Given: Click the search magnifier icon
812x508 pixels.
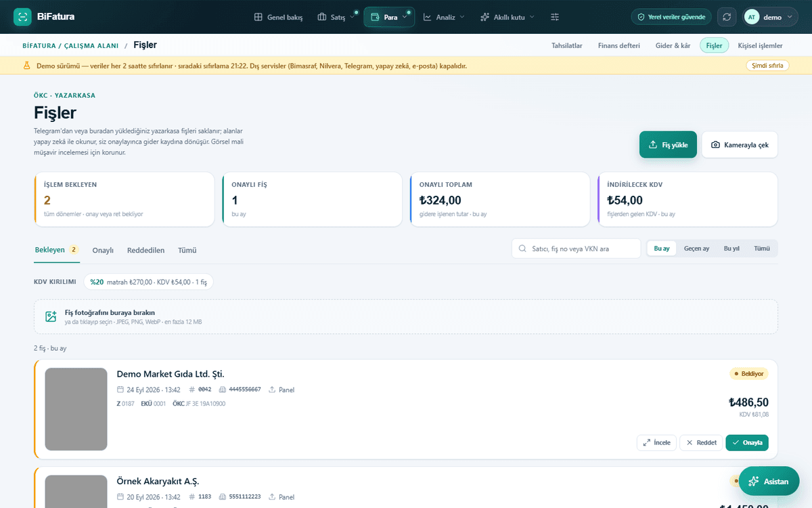Looking at the screenshot, I should 522,249.
